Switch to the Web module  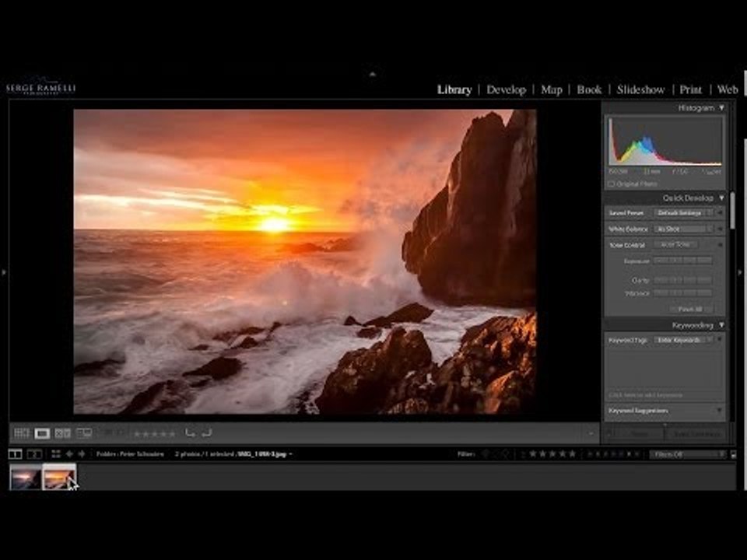tap(728, 89)
